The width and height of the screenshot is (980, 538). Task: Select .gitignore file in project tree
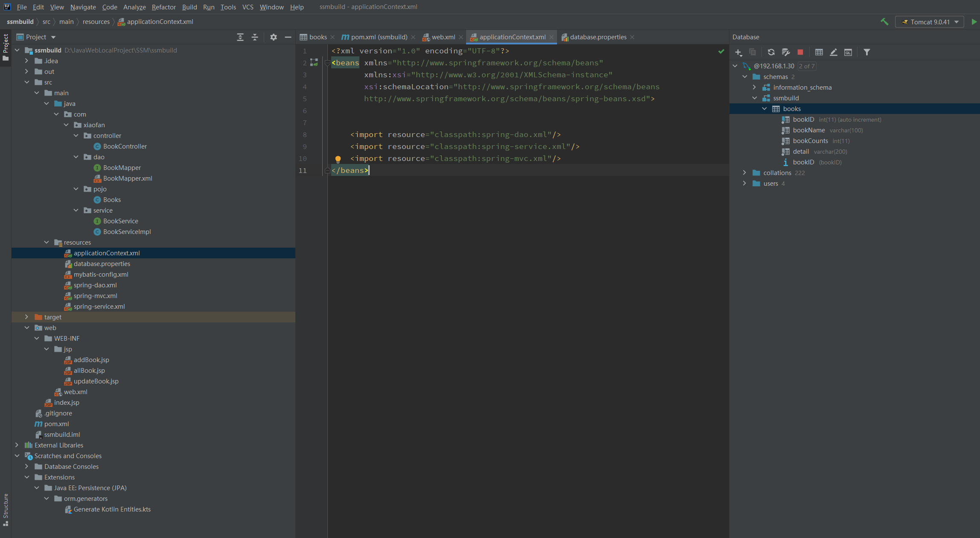coord(58,413)
